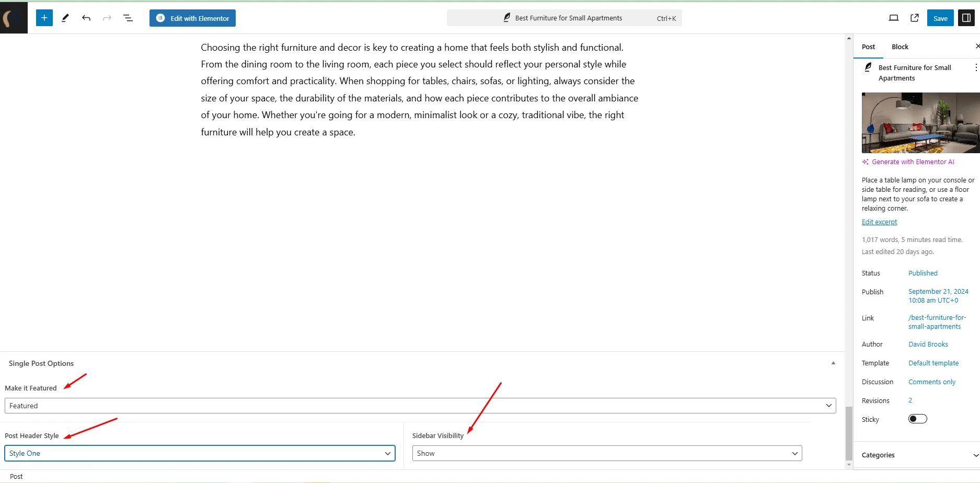Click the main editor vertical scrollbar

849,433
